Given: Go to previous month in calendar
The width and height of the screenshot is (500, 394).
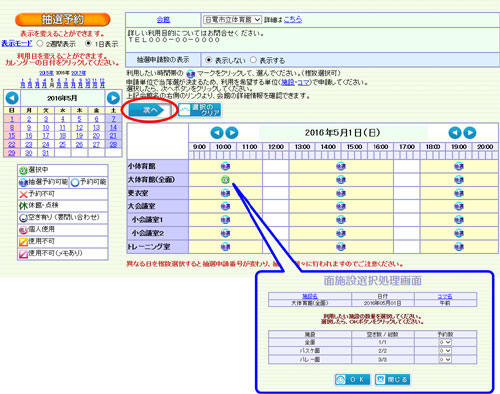Looking at the screenshot, I should 12,98.
